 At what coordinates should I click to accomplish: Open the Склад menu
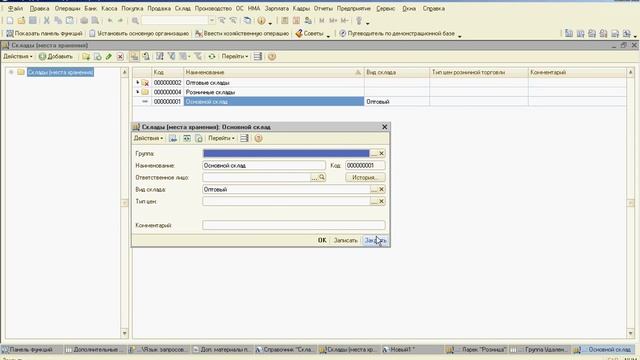pos(182,8)
